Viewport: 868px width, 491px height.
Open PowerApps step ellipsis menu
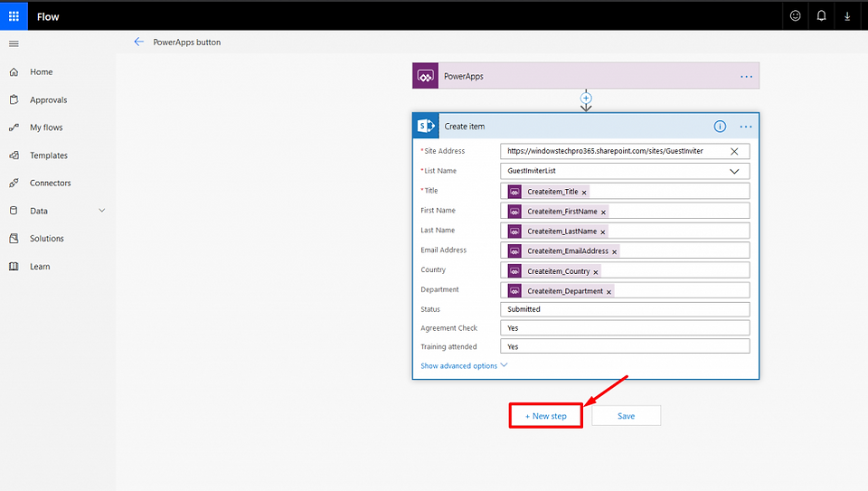point(746,76)
